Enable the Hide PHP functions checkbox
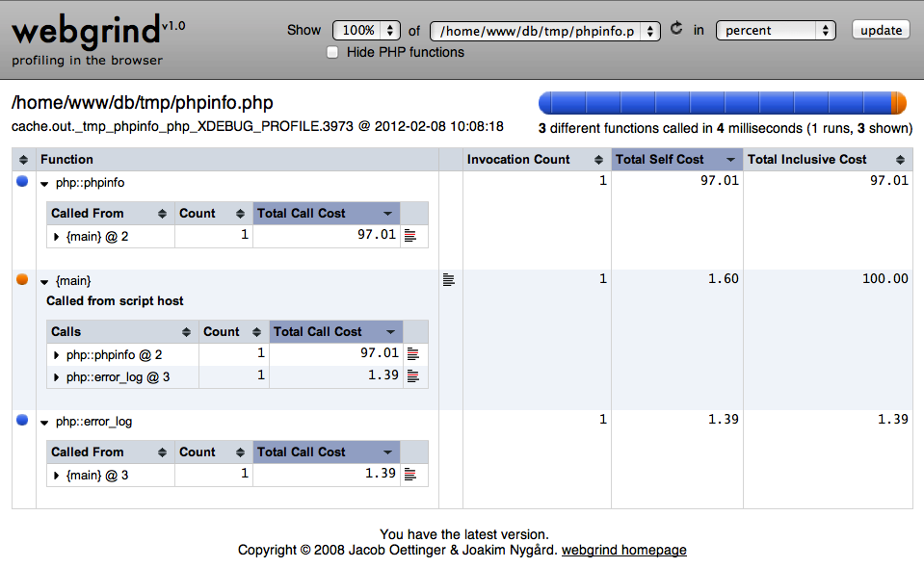 coord(332,52)
